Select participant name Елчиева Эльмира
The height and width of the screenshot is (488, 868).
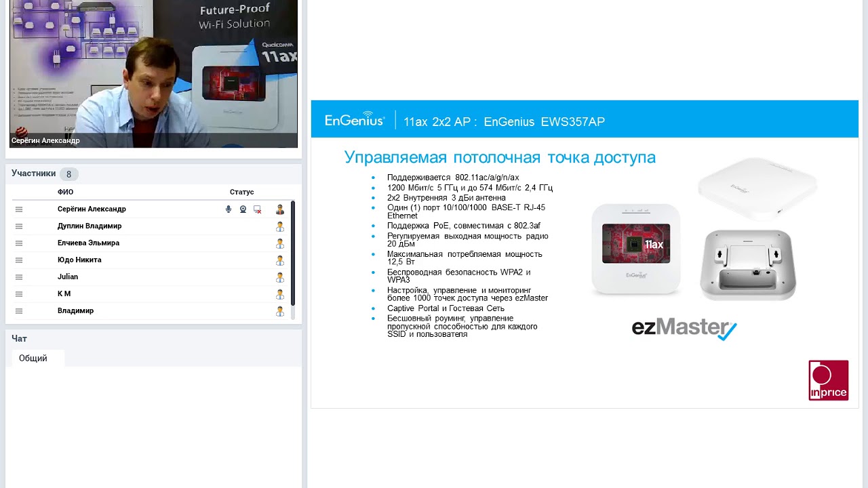click(x=88, y=243)
